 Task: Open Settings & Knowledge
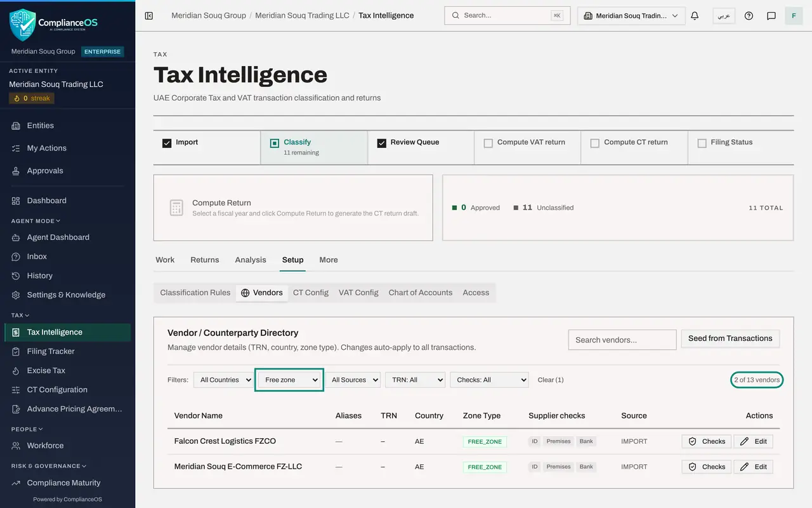coord(67,295)
